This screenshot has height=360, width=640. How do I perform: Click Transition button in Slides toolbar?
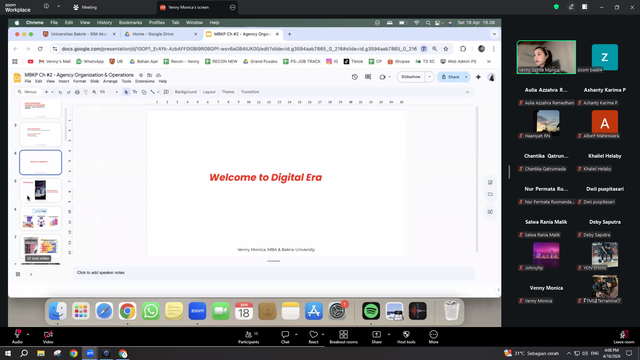[x=250, y=92]
